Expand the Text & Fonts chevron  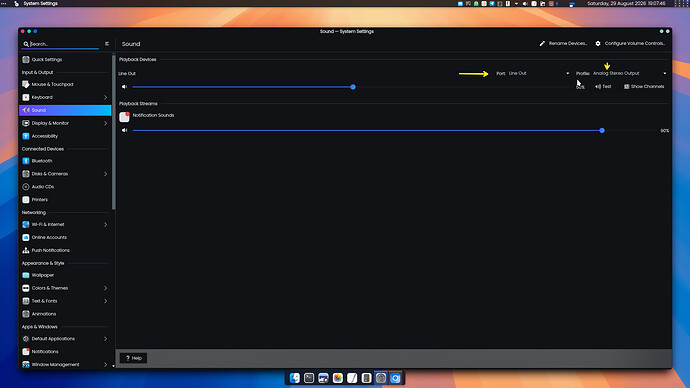106,301
